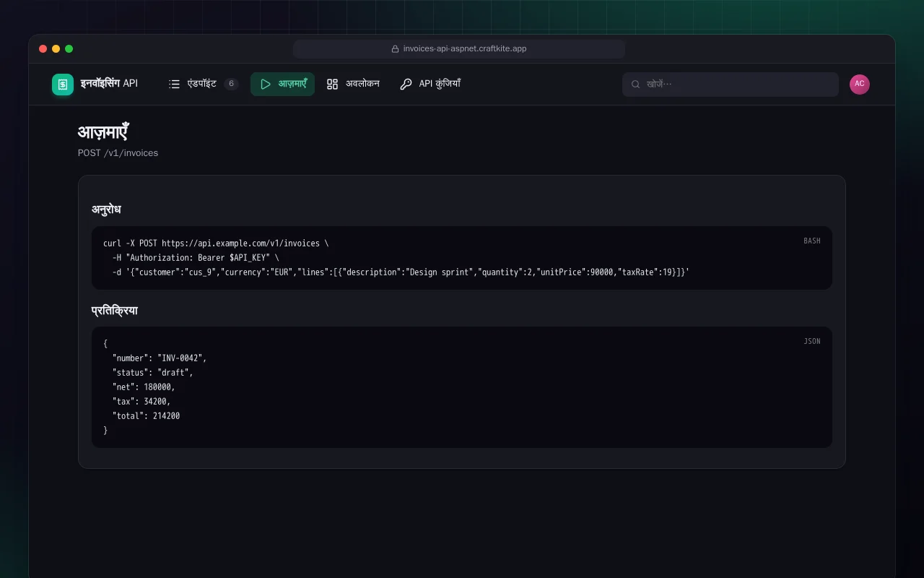Viewport: 924px width, 578px height.
Task: Open the API कुंजियाँ tab
Action: coord(430,84)
